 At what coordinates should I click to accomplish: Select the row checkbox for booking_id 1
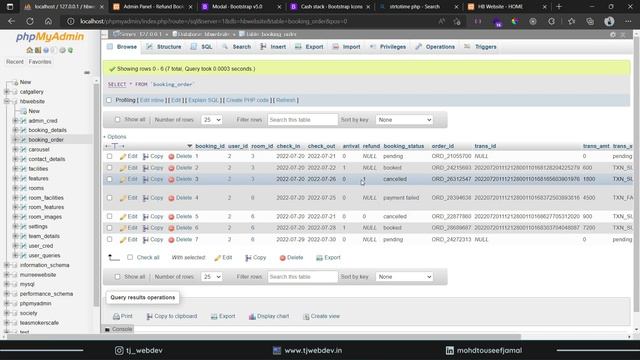tap(109, 156)
